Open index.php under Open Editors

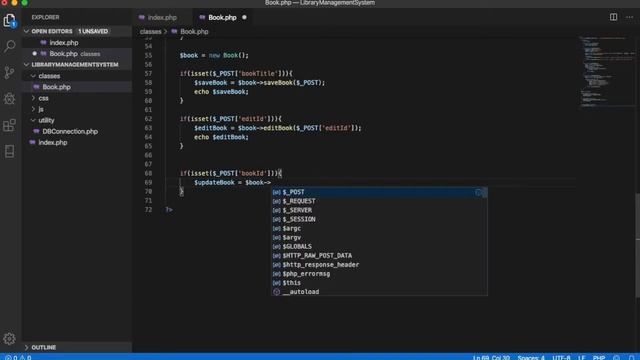[64, 42]
